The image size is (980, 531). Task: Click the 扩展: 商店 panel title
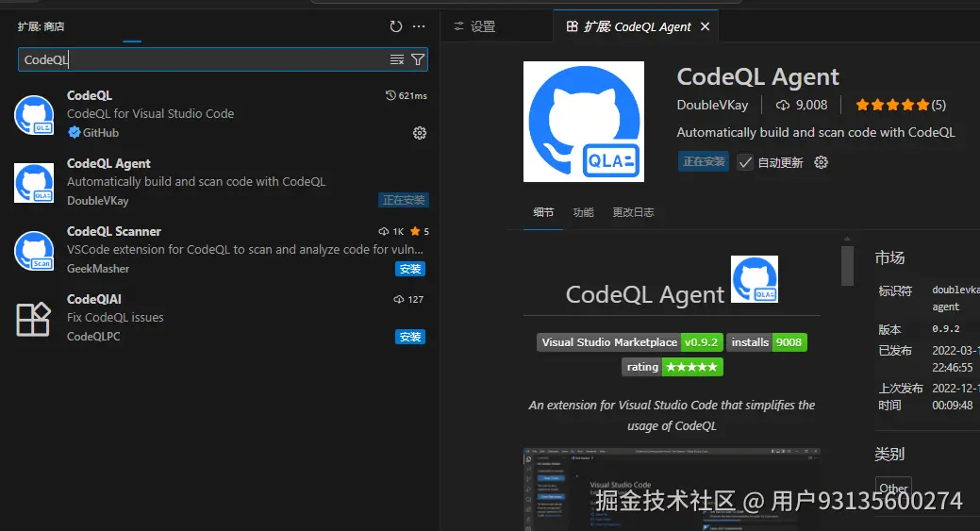click(x=41, y=26)
